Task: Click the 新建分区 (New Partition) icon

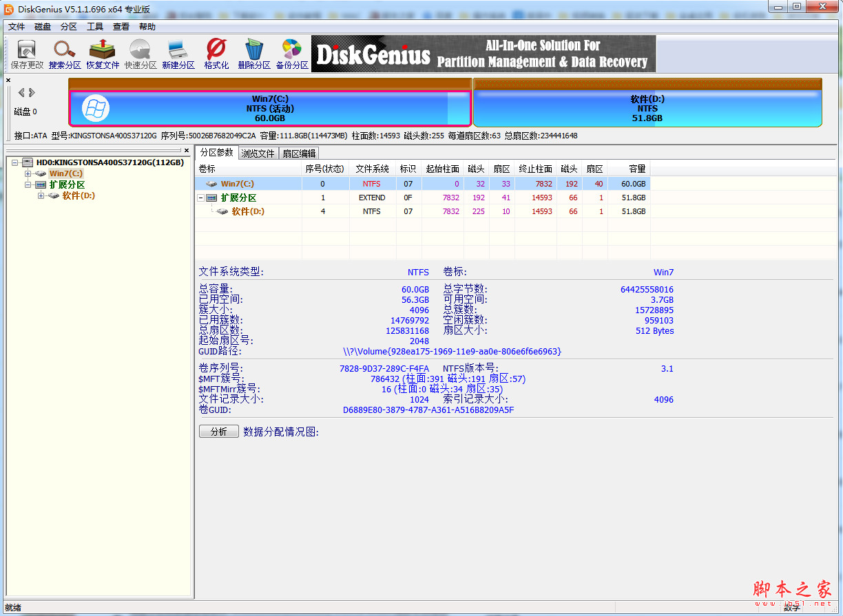Action: pyautogui.click(x=178, y=54)
